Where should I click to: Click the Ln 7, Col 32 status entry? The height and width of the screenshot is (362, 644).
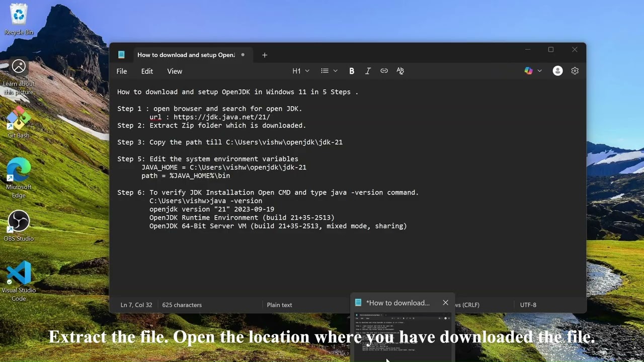tap(136, 305)
